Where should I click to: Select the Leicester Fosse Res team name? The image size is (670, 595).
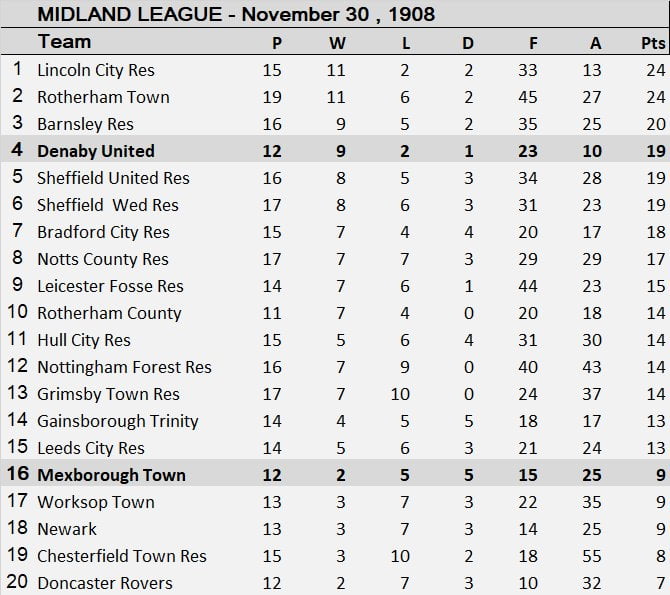coord(110,286)
